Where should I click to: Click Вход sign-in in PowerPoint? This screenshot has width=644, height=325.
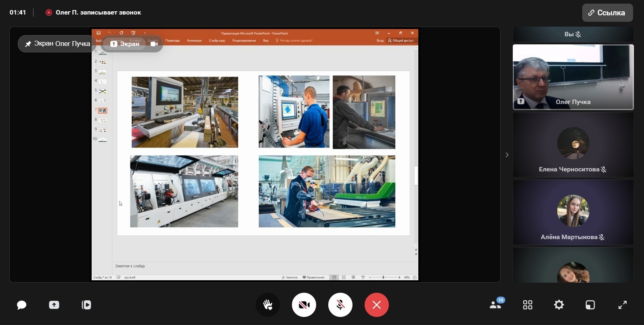(380, 40)
